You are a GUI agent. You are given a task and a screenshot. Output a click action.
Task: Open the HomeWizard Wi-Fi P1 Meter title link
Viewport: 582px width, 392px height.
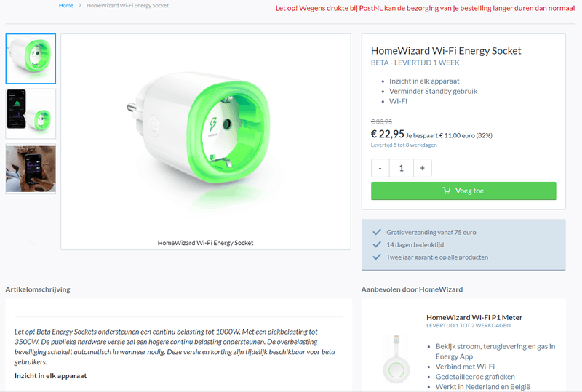tap(474, 317)
